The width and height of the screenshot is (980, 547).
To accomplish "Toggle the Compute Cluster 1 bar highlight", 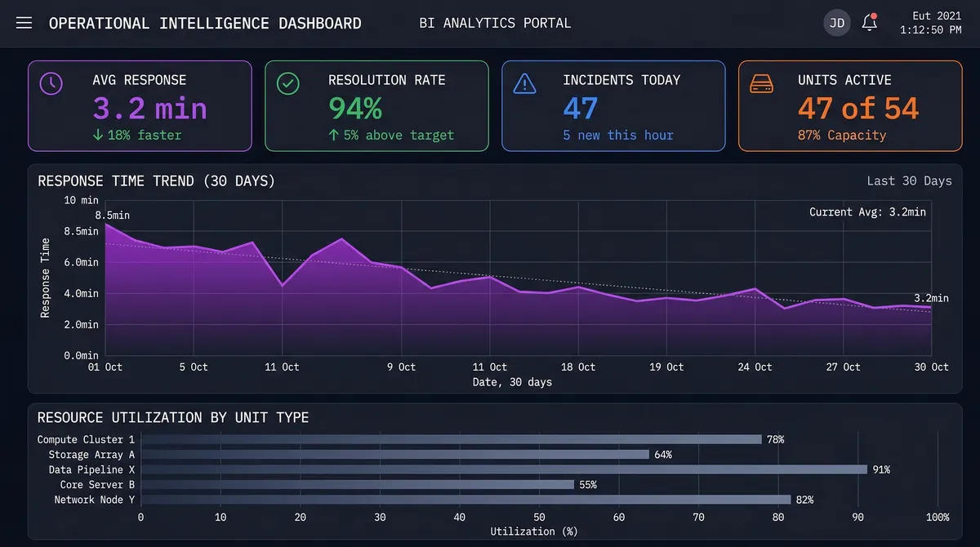I will click(x=449, y=439).
